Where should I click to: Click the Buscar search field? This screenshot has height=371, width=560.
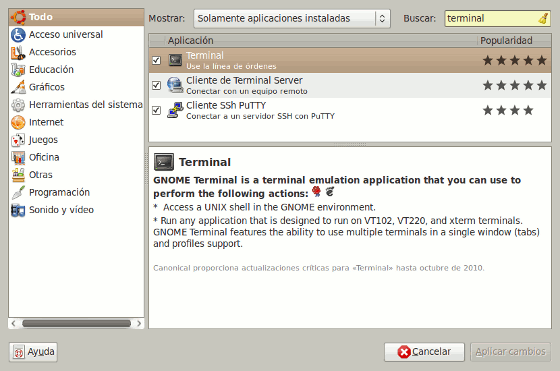[491, 18]
